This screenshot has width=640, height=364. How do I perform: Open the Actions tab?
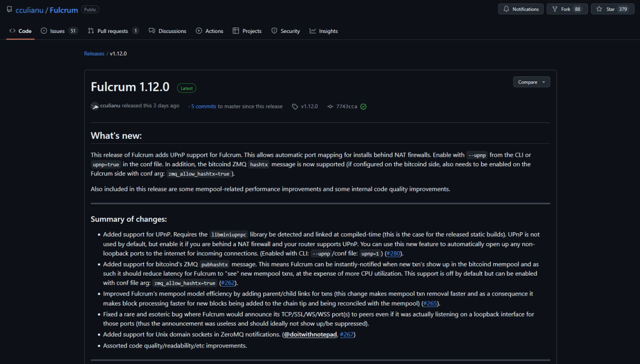pos(209,31)
